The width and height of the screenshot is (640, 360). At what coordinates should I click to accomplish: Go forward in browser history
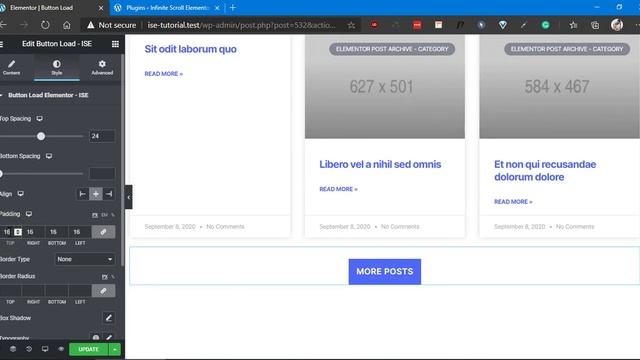pos(24,25)
